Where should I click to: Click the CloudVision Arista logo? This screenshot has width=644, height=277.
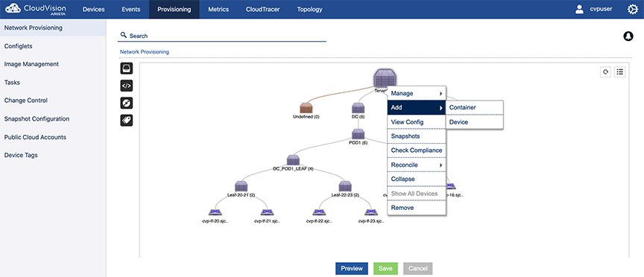(36, 9)
